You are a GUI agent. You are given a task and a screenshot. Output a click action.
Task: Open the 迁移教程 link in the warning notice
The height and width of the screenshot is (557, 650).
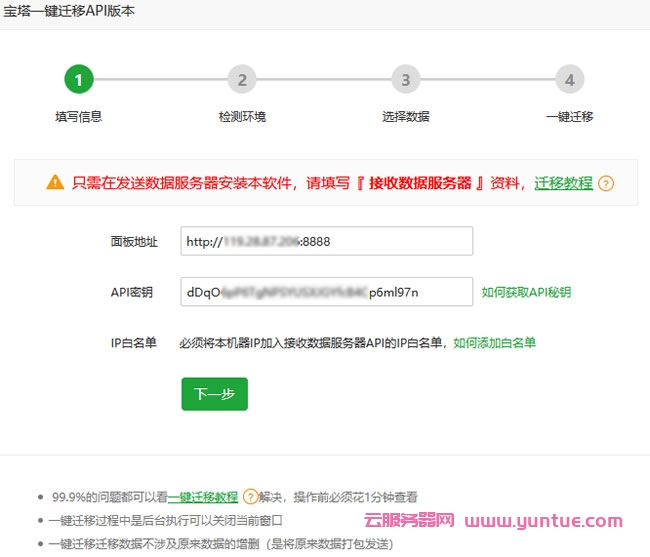tap(563, 184)
